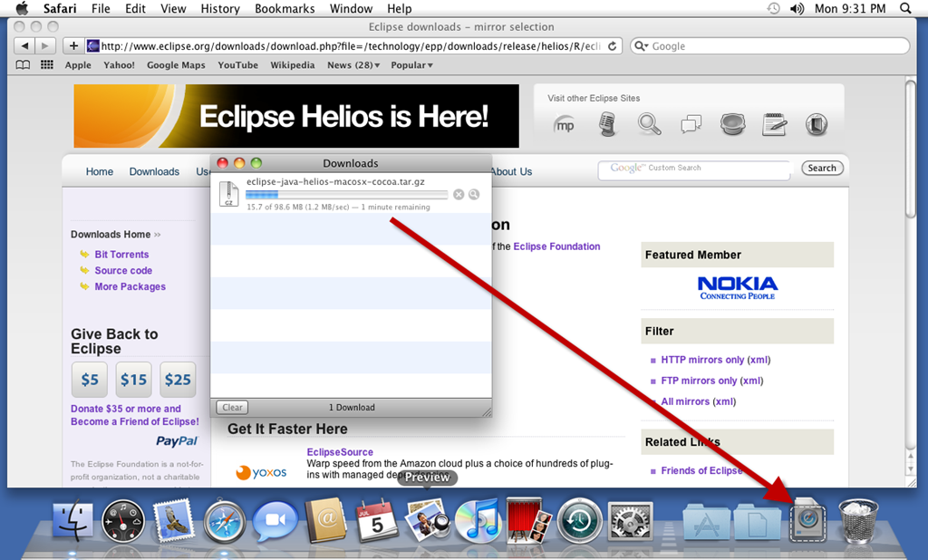Image resolution: width=928 pixels, height=560 pixels.
Task: Click the Eclipse microphone site icon
Action: [607, 124]
